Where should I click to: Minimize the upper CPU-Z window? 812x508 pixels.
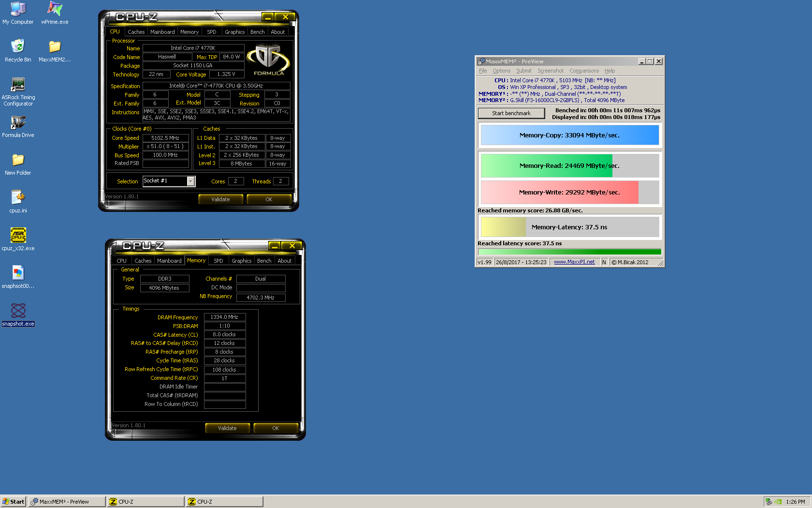268,17
